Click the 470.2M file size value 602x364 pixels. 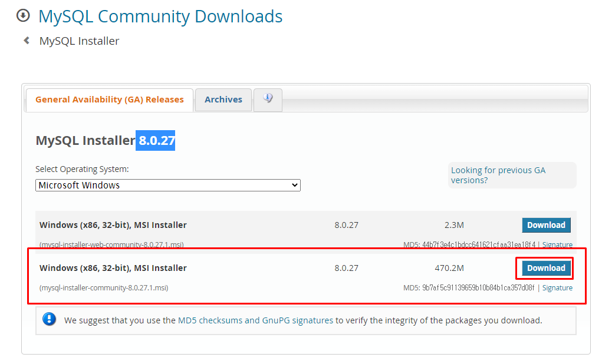449,268
